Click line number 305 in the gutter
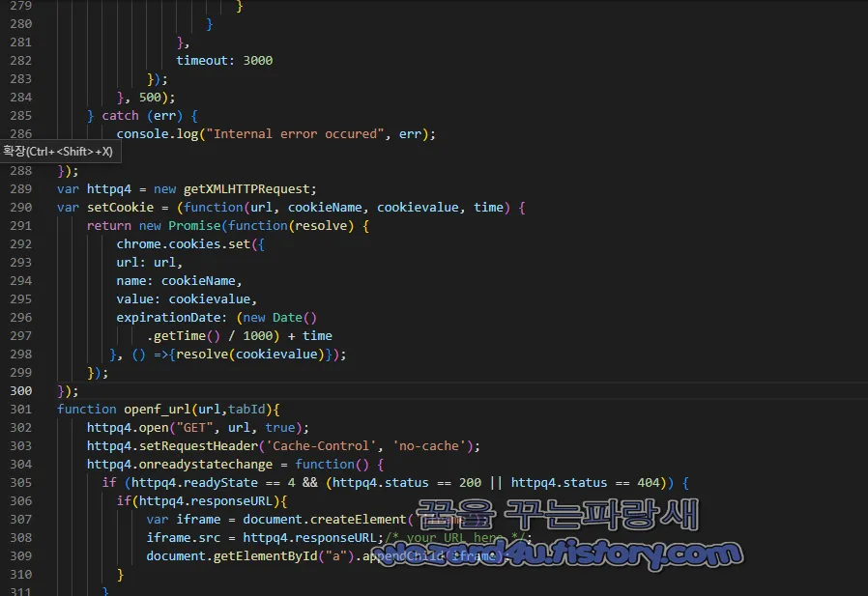This screenshot has width=868, height=596. tap(21, 483)
